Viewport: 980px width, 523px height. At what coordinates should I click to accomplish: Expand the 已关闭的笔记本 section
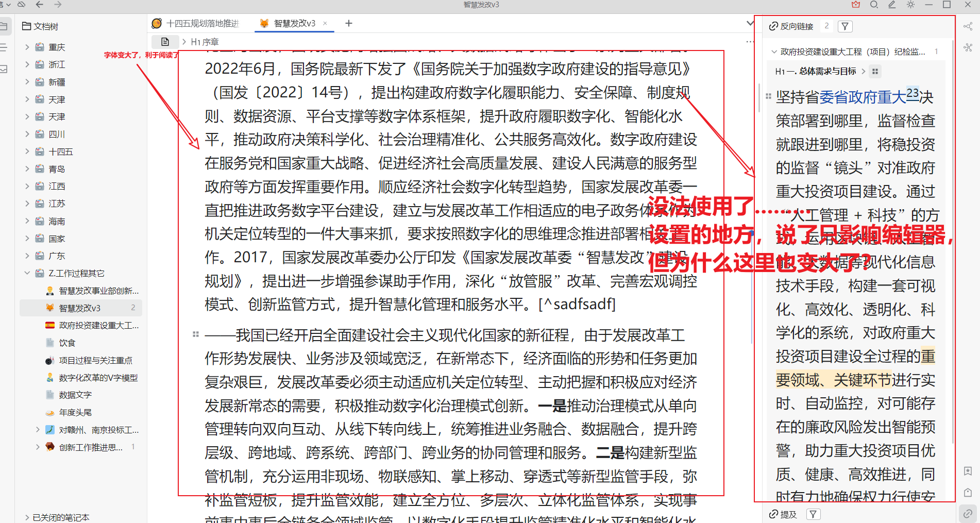tap(27, 517)
